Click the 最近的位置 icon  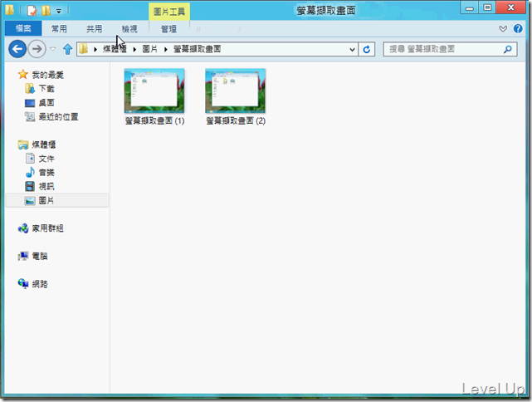[x=30, y=117]
